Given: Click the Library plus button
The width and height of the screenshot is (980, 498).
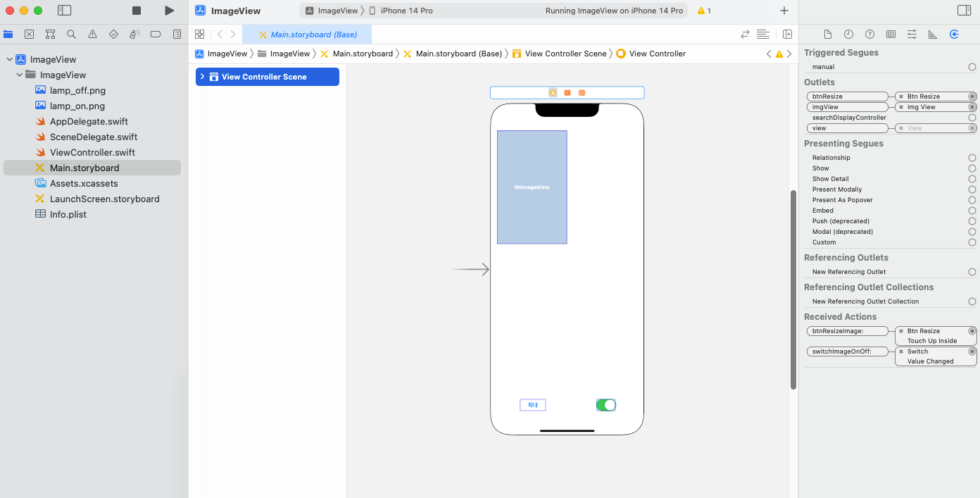Looking at the screenshot, I should click(x=784, y=11).
